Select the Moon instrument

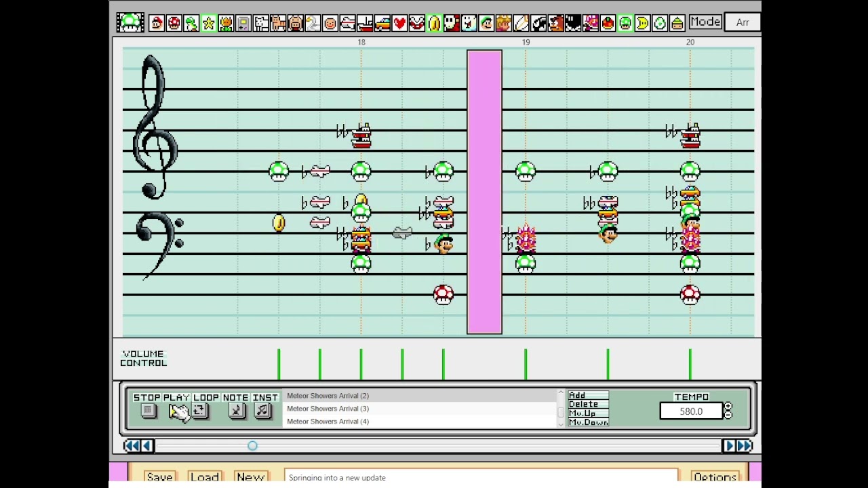[x=642, y=23]
